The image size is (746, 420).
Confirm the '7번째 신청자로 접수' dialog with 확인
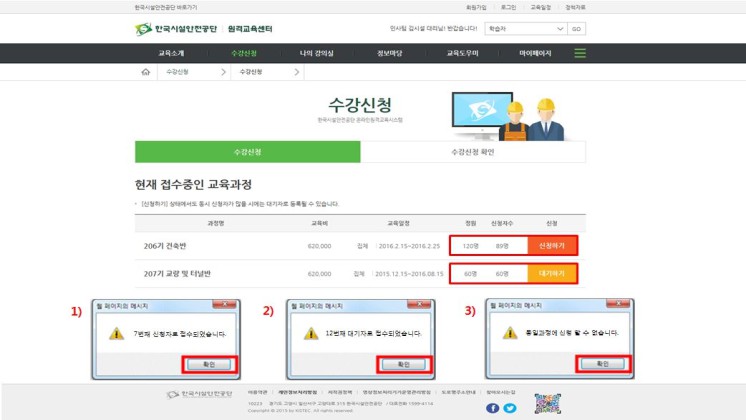pos(209,364)
